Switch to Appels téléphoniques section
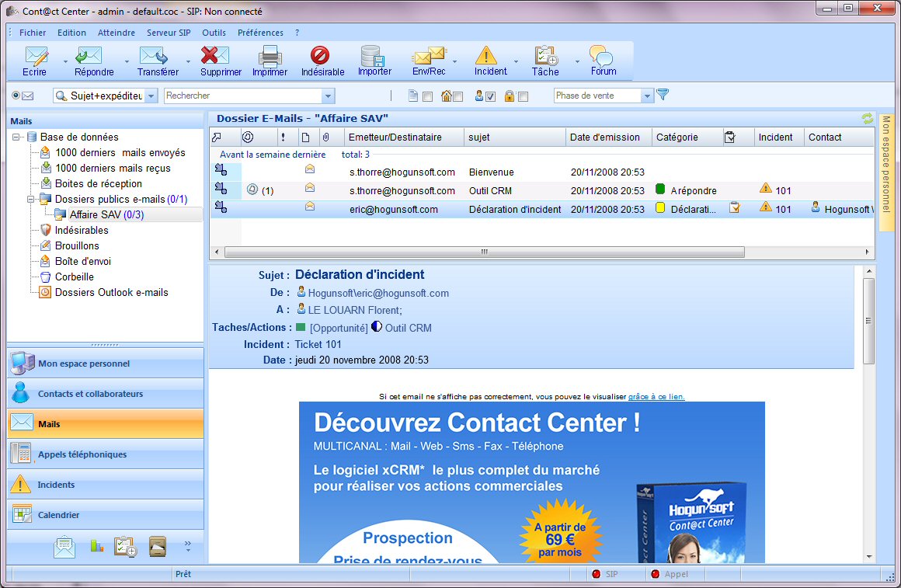Screen dimensions: 901x588 [x=106, y=454]
